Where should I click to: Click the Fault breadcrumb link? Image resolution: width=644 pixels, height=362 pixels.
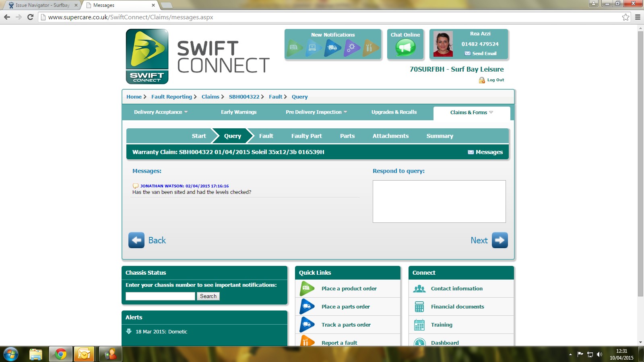pyautogui.click(x=276, y=97)
